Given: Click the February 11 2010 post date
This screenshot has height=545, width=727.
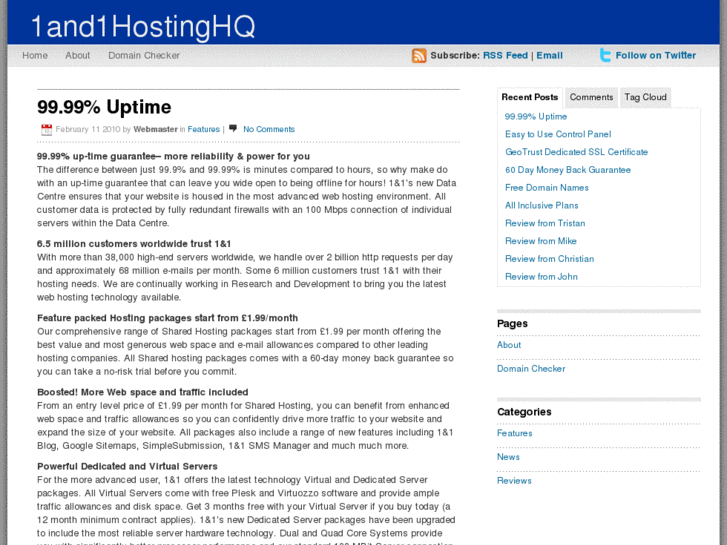Looking at the screenshot, I should pos(88,129).
